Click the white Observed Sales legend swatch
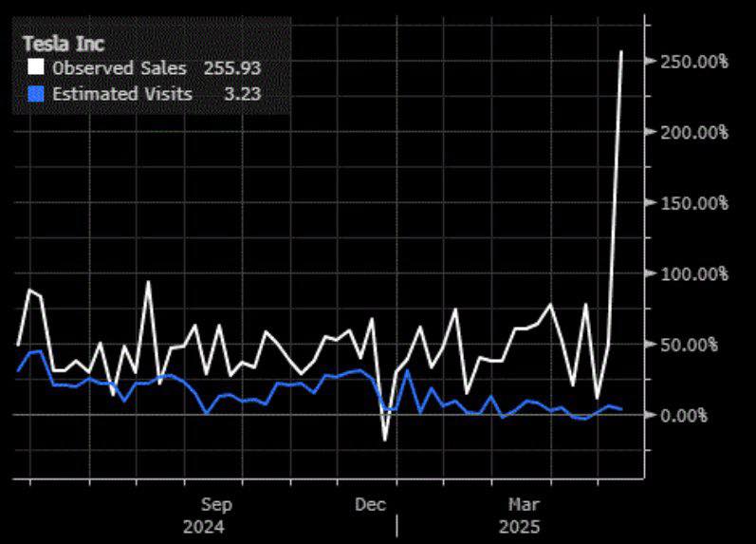This screenshot has width=756, height=544. pyautogui.click(x=36, y=68)
